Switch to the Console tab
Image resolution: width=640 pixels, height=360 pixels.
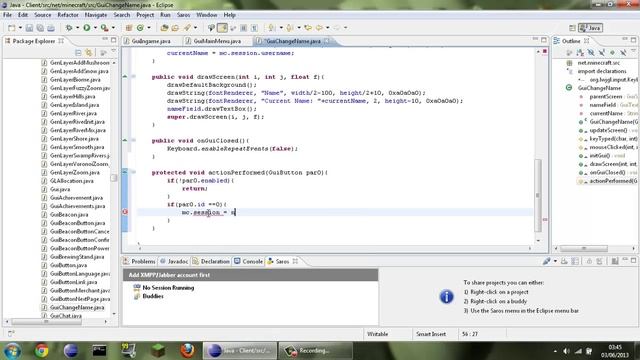(x=249, y=261)
